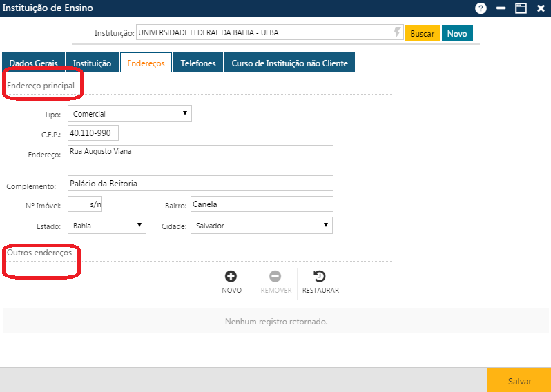
Task: Expand the Estado dropdown showing Bahia
Action: [x=107, y=226]
